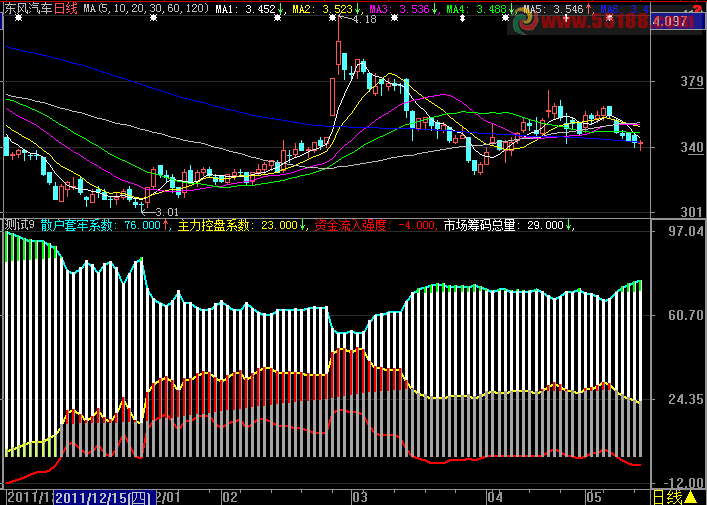Click the 97.04 indicator axis value
Screen dimensions: 707x505
click(x=686, y=231)
